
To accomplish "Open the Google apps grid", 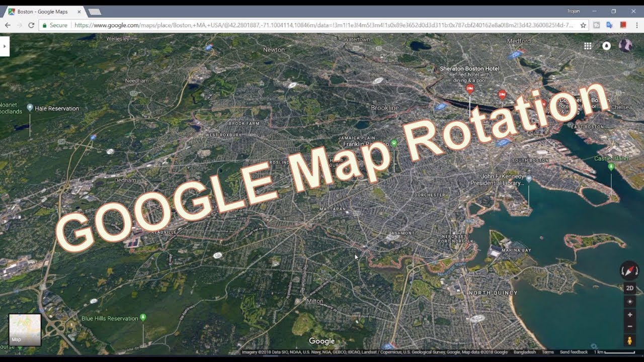I will (588, 46).
